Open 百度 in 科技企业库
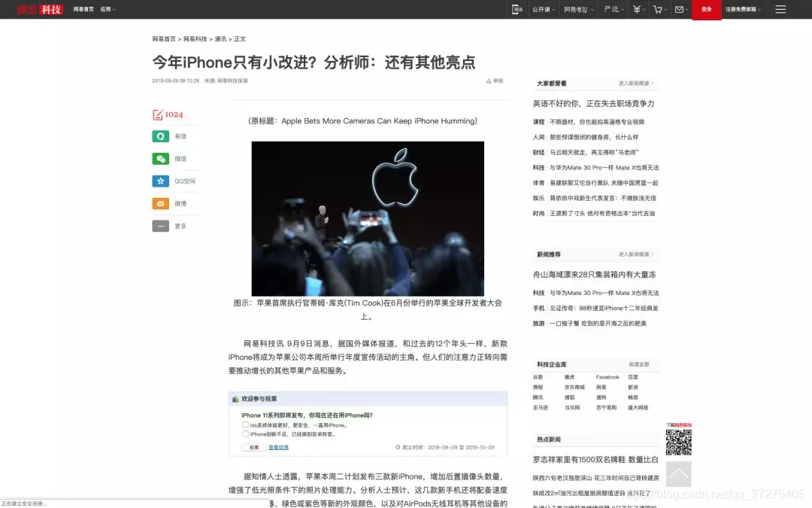The image size is (812, 508). click(x=633, y=377)
